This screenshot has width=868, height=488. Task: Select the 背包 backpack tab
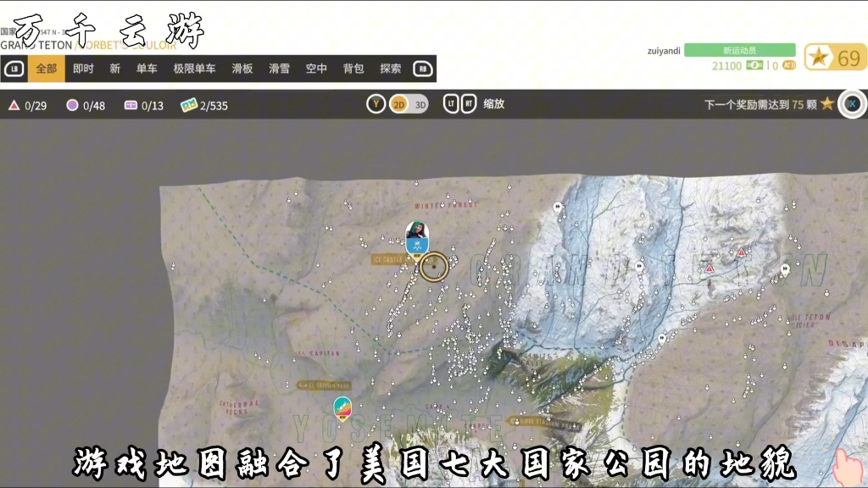pyautogui.click(x=353, y=69)
